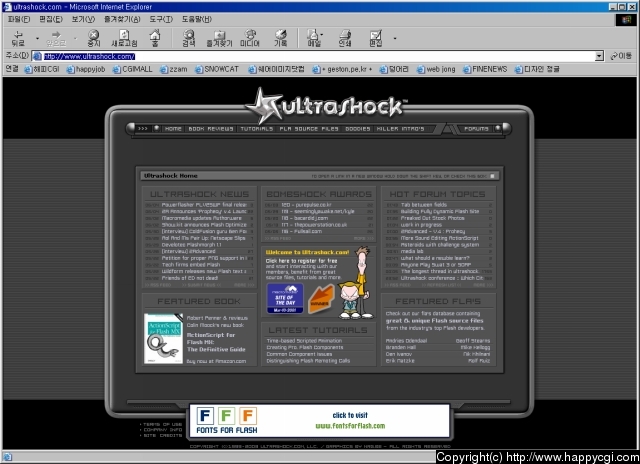640x464 pixels.
Task: Click the Windows flag throbber icon
Action: pyautogui.click(x=626, y=19)
